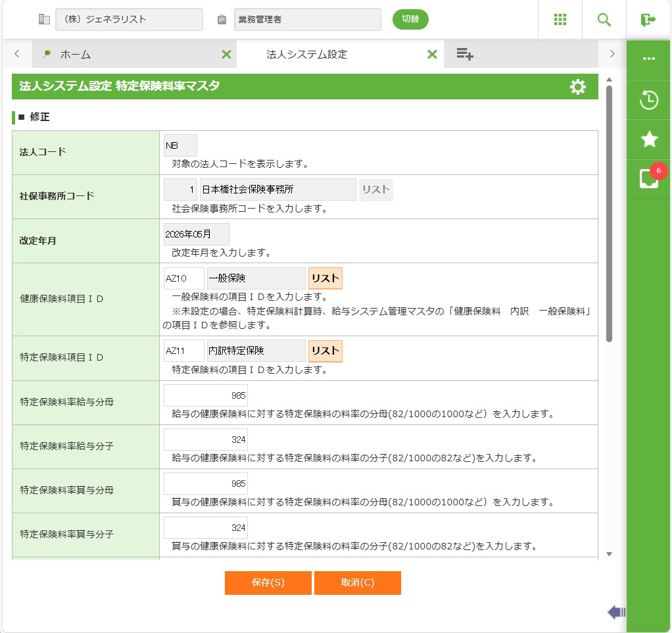The height and width of the screenshot is (633, 672).
Task: Open favorites star icon in sidebar
Action: point(649,139)
